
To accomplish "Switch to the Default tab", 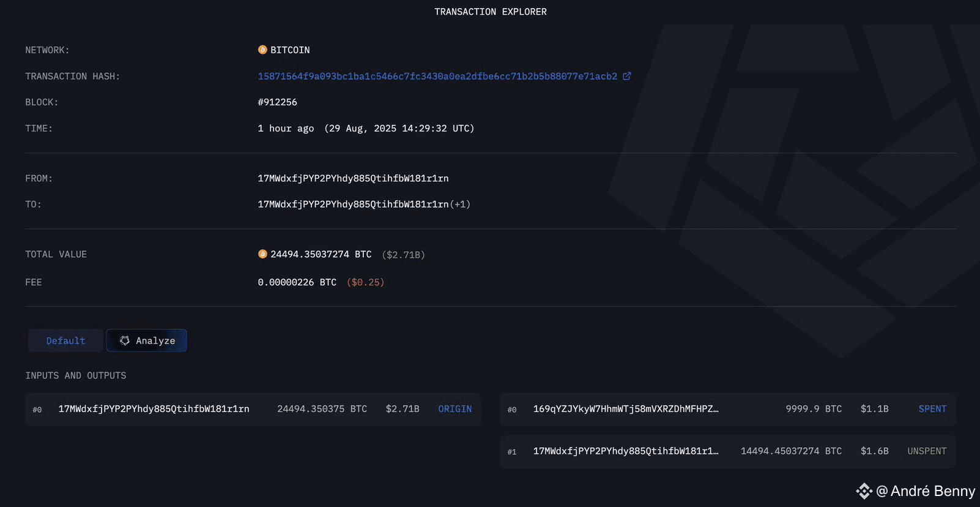I will [x=65, y=340].
